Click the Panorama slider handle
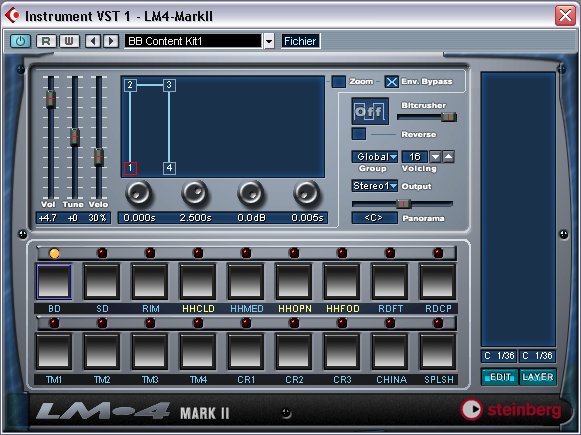The height and width of the screenshot is (435, 581). [403, 204]
